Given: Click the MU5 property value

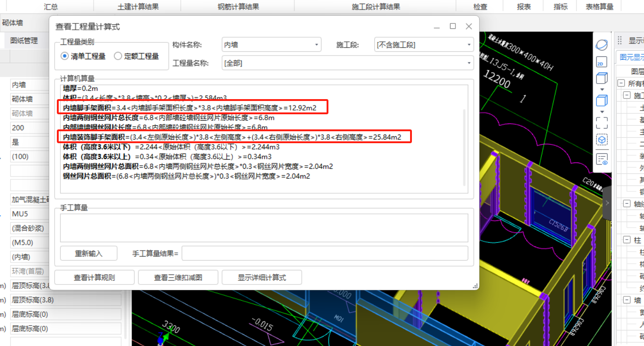Looking at the screenshot, I should (x=29, y=214).
